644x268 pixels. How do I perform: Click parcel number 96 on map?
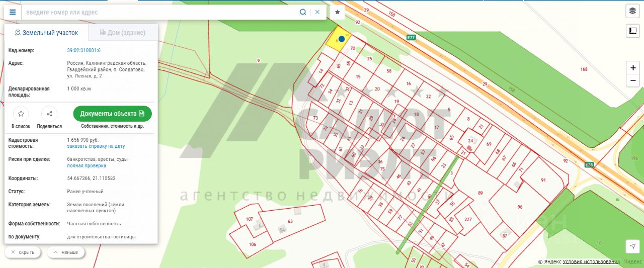[520, 207]
